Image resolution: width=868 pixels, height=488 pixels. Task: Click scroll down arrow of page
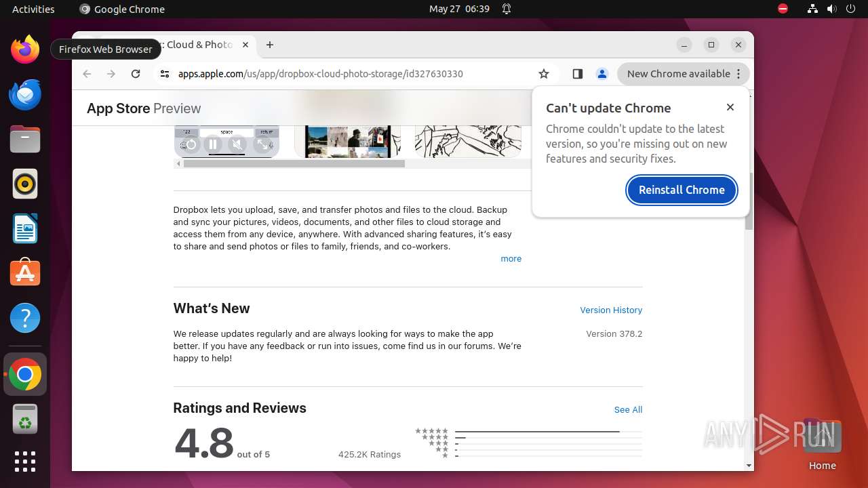pos(749,466)
